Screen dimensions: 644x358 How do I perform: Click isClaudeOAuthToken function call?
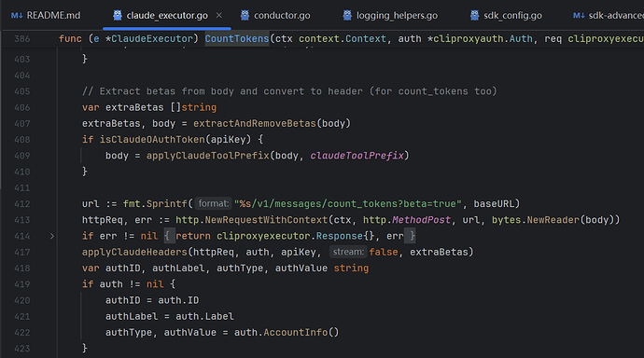(152, 140)
